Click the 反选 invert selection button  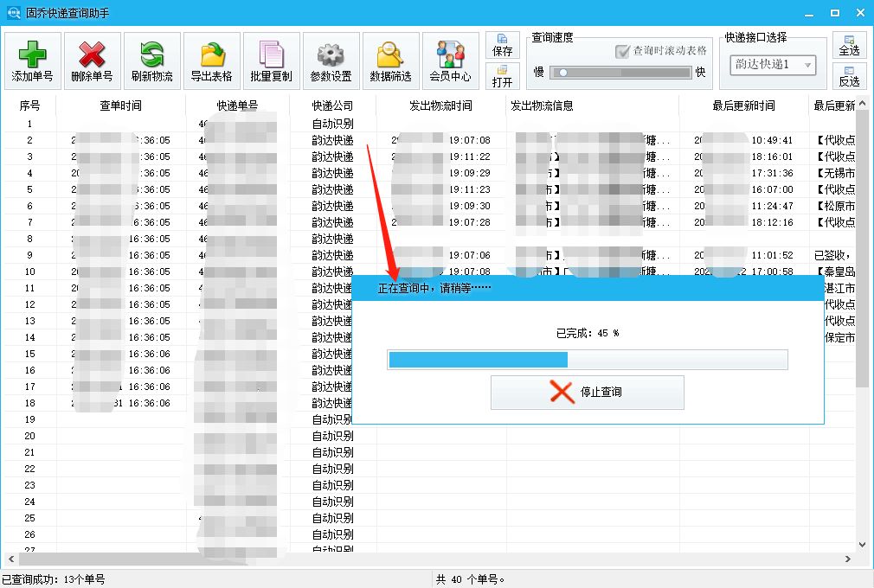click(849, 77)
